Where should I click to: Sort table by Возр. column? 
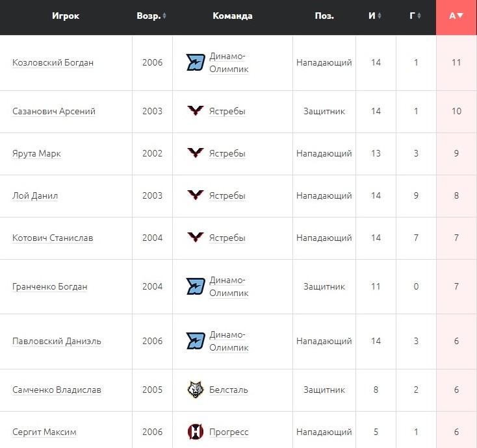click(151, 16)
